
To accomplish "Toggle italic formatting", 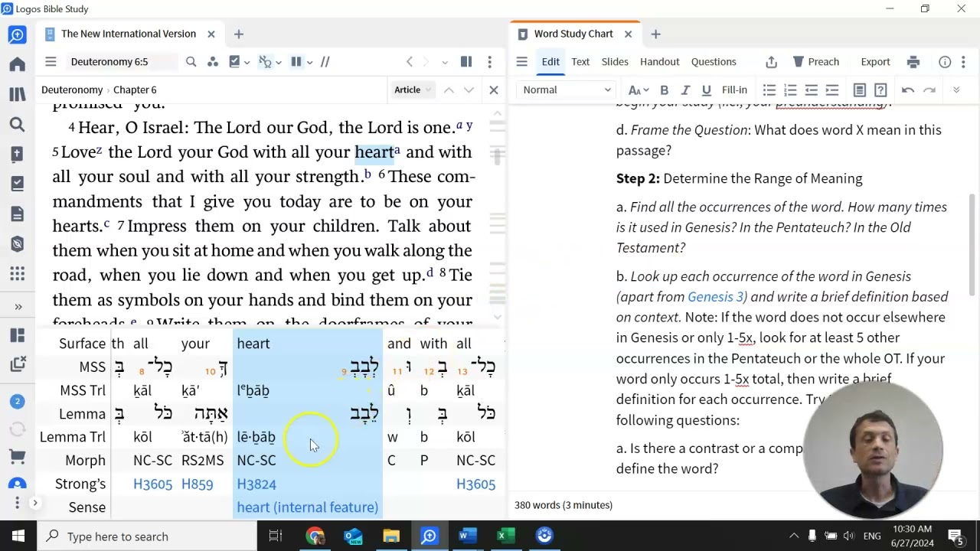I will tap(685, 90).
